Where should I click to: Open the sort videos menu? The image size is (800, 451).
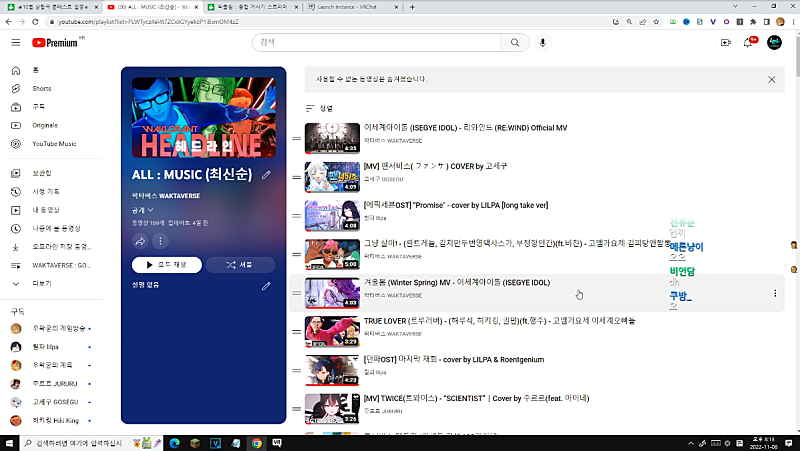(x=319, y=108)
